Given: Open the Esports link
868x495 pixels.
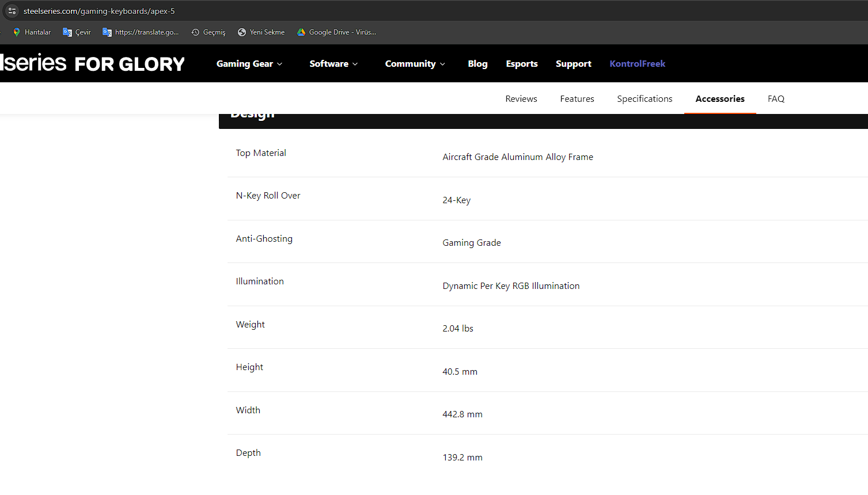Looking at the screenshot, I should [x=522, y=64].
